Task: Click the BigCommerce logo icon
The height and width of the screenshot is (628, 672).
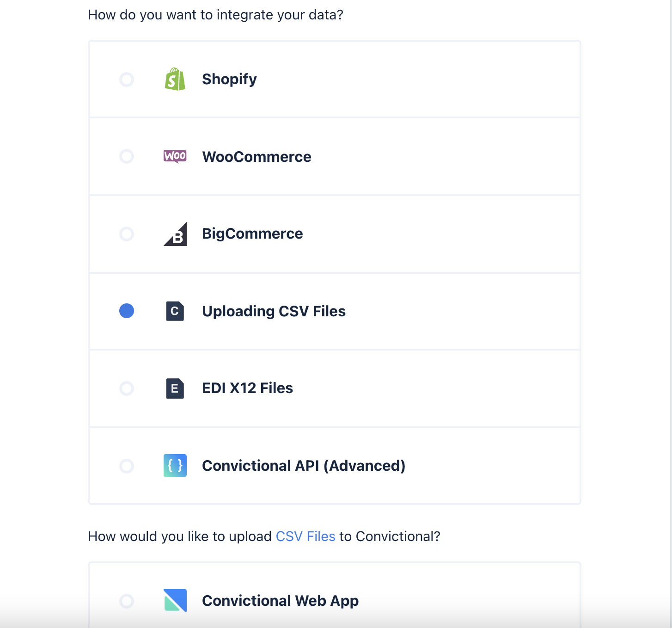Action: pyautogui.click(x=175, y=234)
